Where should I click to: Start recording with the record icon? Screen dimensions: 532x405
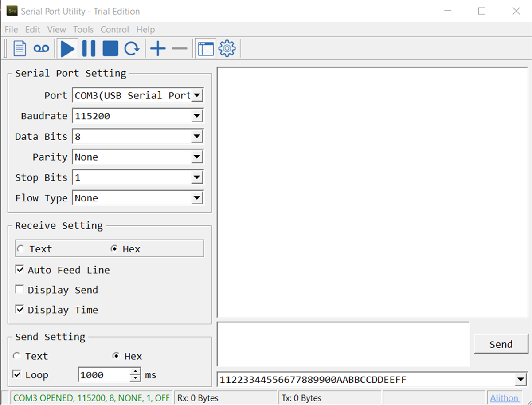click(x=41, y=48)
